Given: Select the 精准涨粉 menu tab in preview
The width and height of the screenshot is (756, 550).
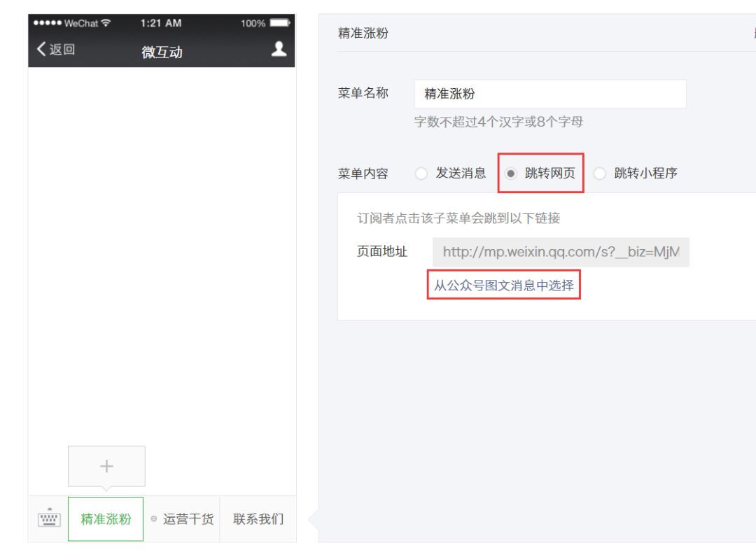Looking at the screenshot, I should tap(106, 519).
